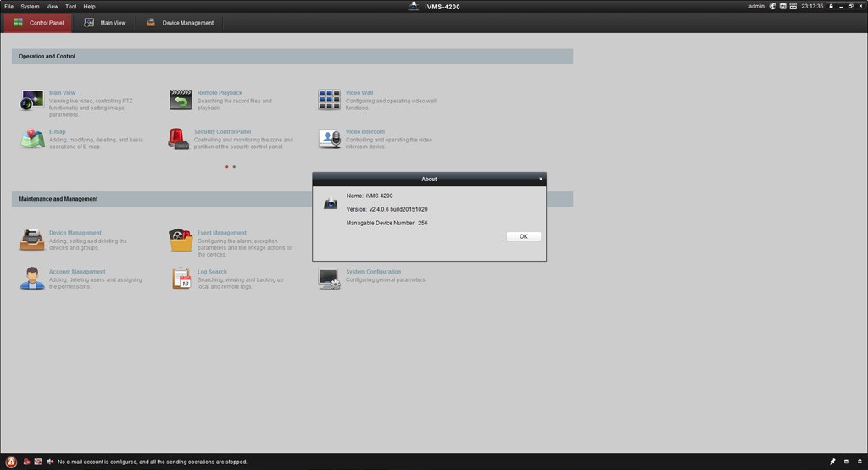Click the System Configuration link
868x470 pixels.
pos(373,272)
